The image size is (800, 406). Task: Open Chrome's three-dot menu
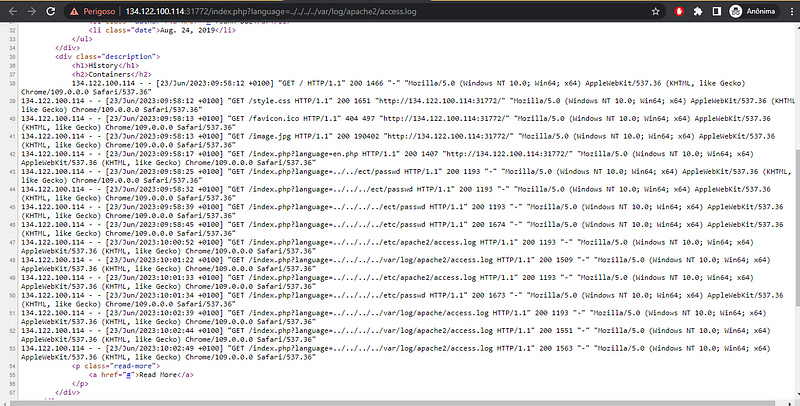click(791, 11)
